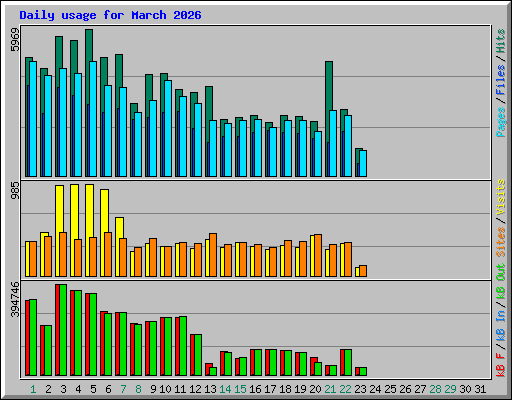Click day label "25" on the x-axis

390,389
